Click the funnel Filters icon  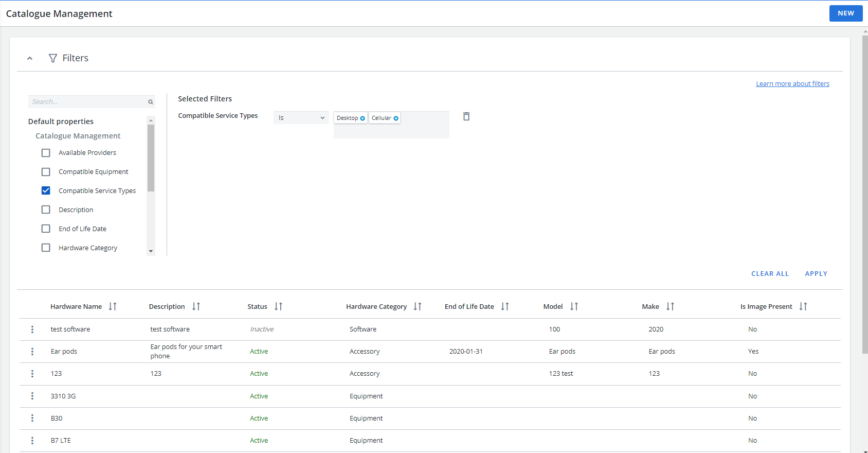(x=53, y=58)
